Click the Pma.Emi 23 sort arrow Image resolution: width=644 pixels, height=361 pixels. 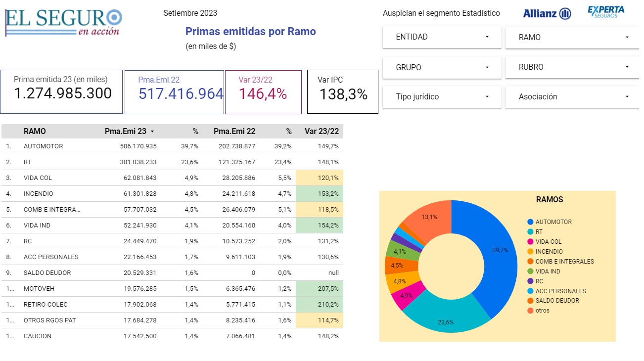[x=152, y=132]
